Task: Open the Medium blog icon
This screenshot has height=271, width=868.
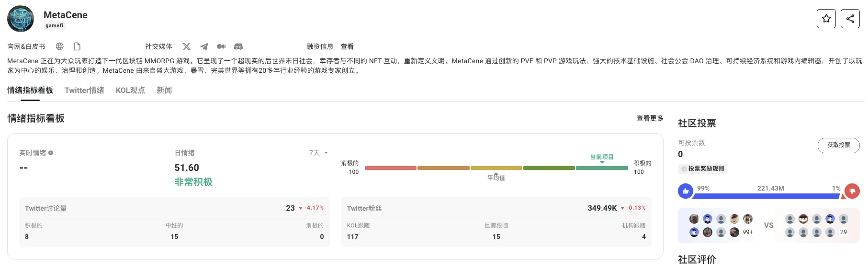Action: [x=221, y=46]
